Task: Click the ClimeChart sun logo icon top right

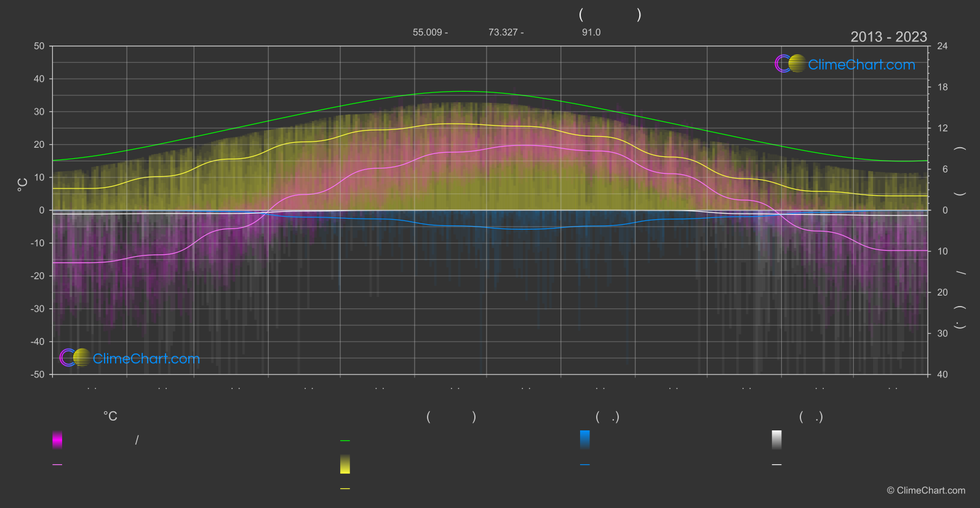Action: (790, 63)
